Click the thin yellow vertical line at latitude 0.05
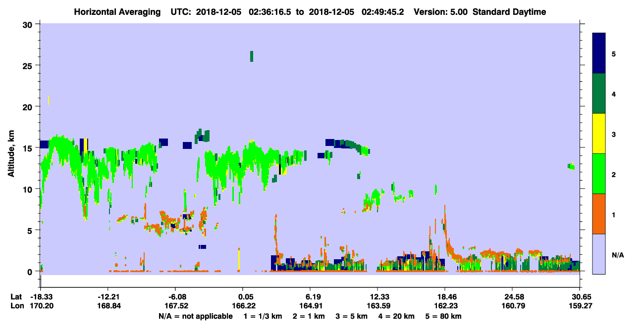Viewport: 644px width, 330px height. pyautogui.click(x=239, y=259)
